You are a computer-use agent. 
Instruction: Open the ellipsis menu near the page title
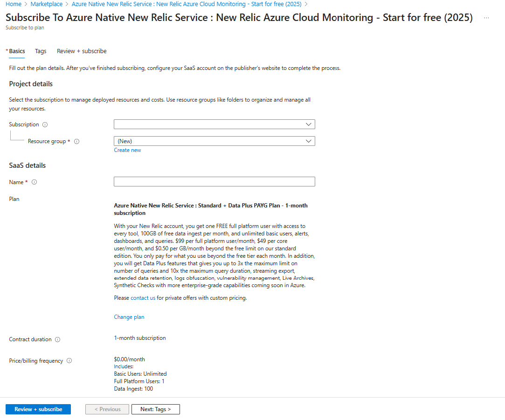click(x=486, y=17)
